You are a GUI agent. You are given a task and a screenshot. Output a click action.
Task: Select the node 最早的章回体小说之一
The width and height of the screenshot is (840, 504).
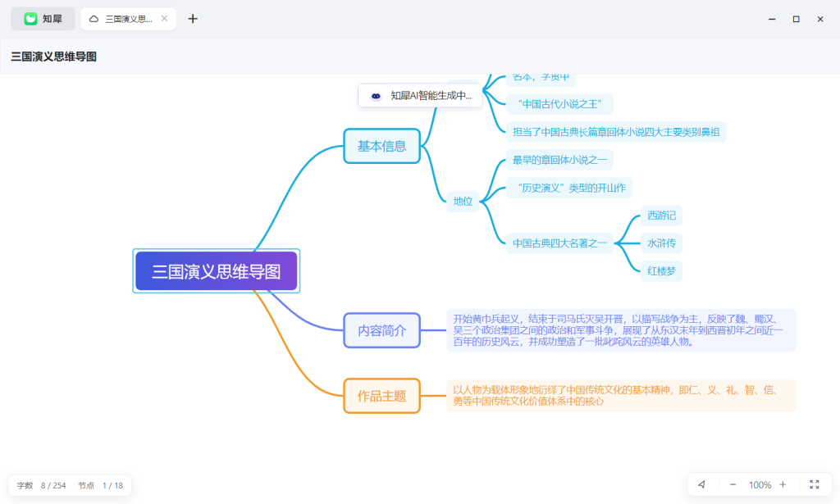(x=559, y=160)
